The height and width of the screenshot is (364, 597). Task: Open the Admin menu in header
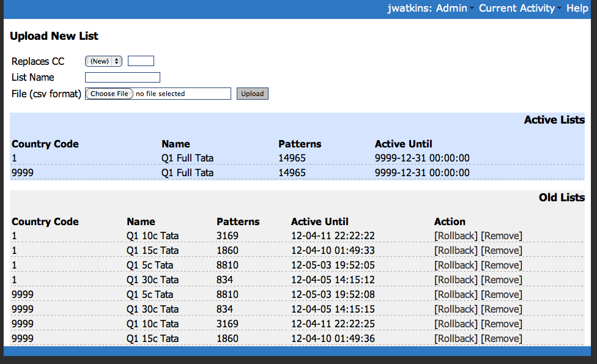pos(451,8)
